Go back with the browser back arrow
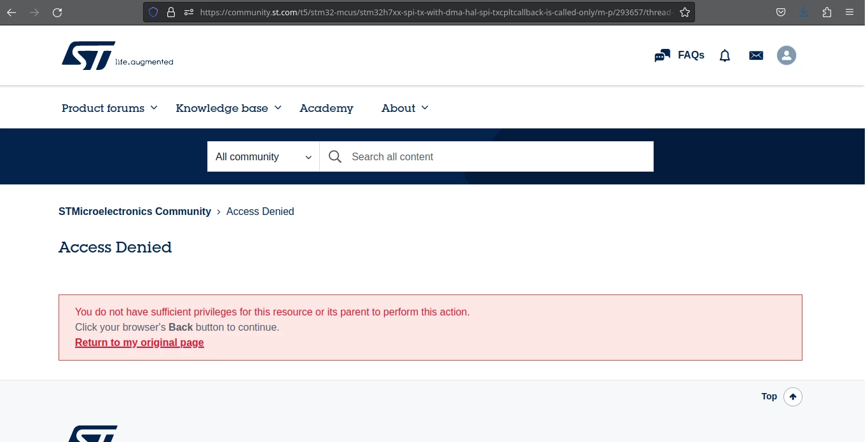The image size is (868, 442). [11, 12]
